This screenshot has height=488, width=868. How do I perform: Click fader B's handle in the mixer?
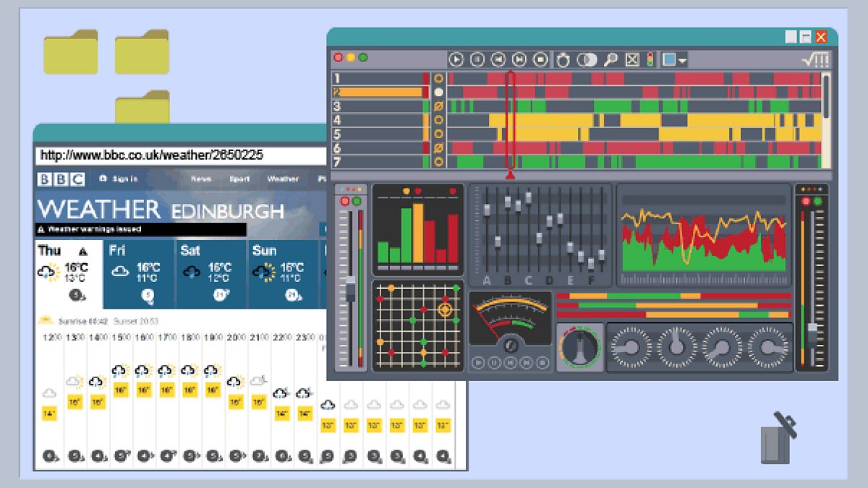coord(507,201)
